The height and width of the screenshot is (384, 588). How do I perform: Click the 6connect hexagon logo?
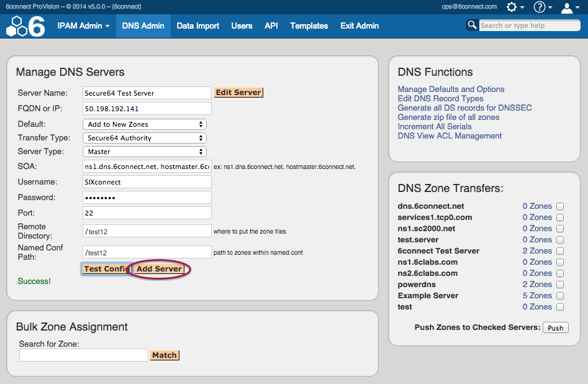click(25, 26)
